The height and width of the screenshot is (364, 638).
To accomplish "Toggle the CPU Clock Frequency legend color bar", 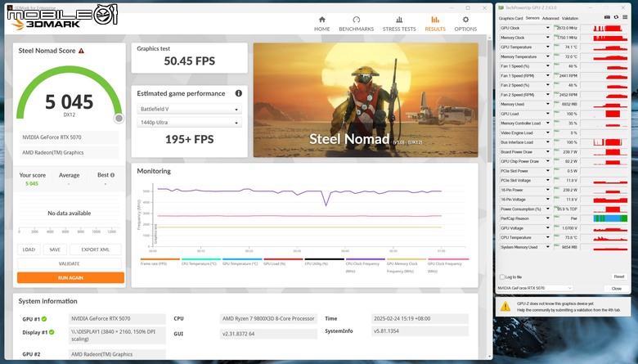I will point(366,259).
